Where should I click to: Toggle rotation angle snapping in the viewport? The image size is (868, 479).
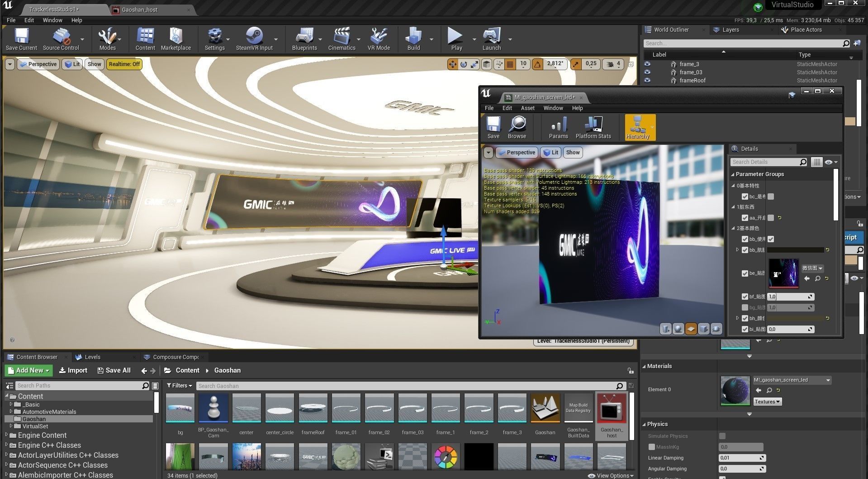(x=537, y=64)
